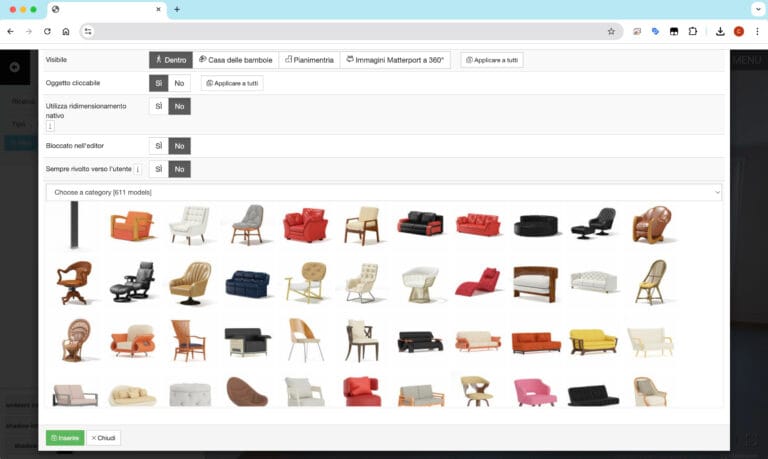Select the Pianimentria visibility option
This screenshot has width=768, height=459.
309,60
